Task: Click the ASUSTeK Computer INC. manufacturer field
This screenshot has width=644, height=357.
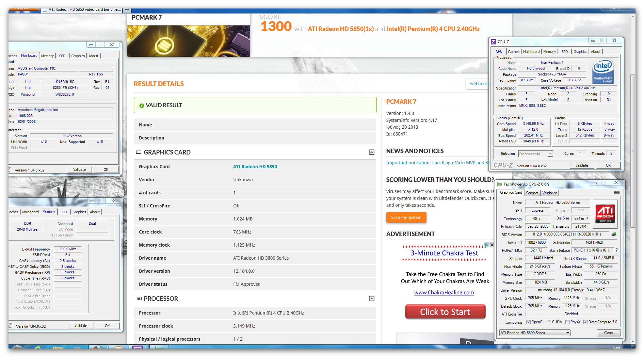Action: coord(65,68)
